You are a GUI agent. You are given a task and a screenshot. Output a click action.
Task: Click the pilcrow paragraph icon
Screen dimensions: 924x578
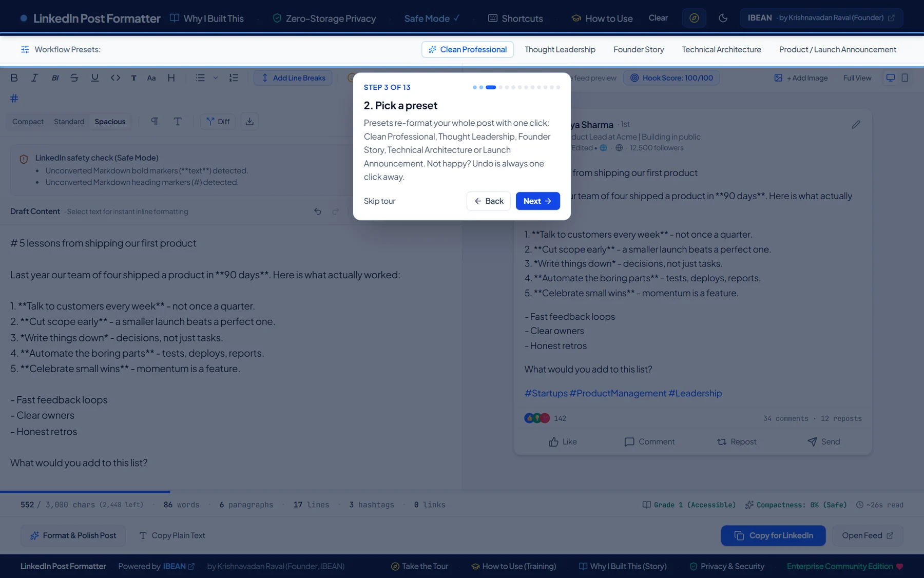coord(155,122)
